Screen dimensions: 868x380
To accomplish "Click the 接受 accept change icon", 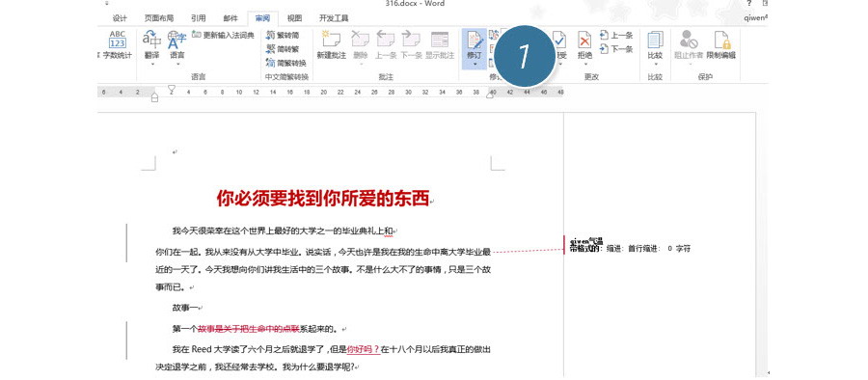I will click(x=559, y=40).
